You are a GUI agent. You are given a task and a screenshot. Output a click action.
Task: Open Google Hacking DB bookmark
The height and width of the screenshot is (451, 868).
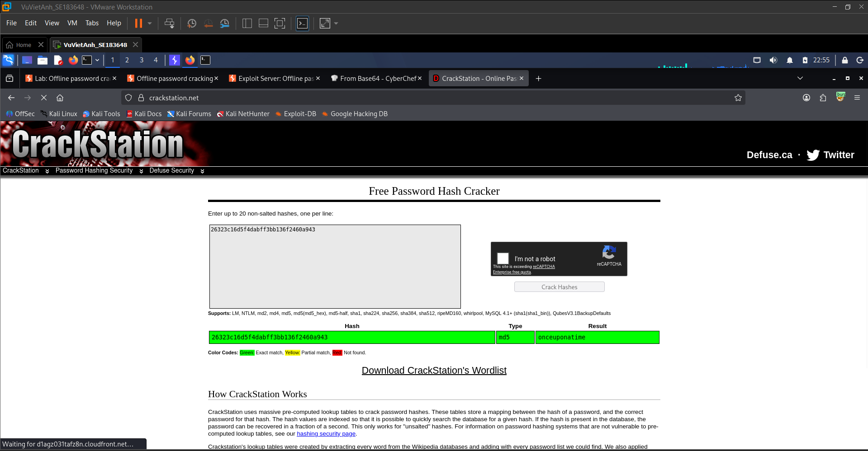pyautogui.click(x=355, y=114)
